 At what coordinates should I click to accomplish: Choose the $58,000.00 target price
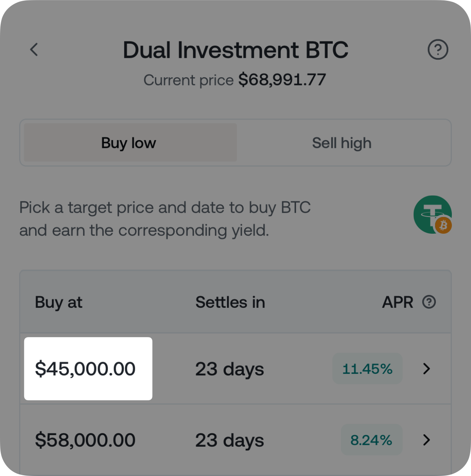(x=85, y=440)
